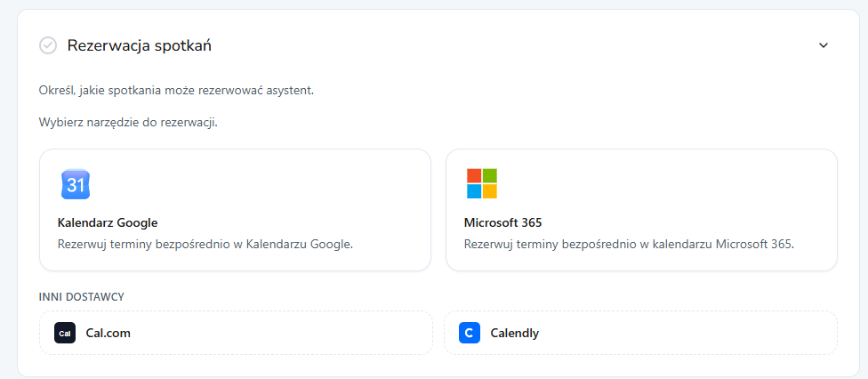Screen dimensions: 868x379
Task: Click the checkmark circle beside Rezerwacja spotkań
Action: (x=48, y=45)
